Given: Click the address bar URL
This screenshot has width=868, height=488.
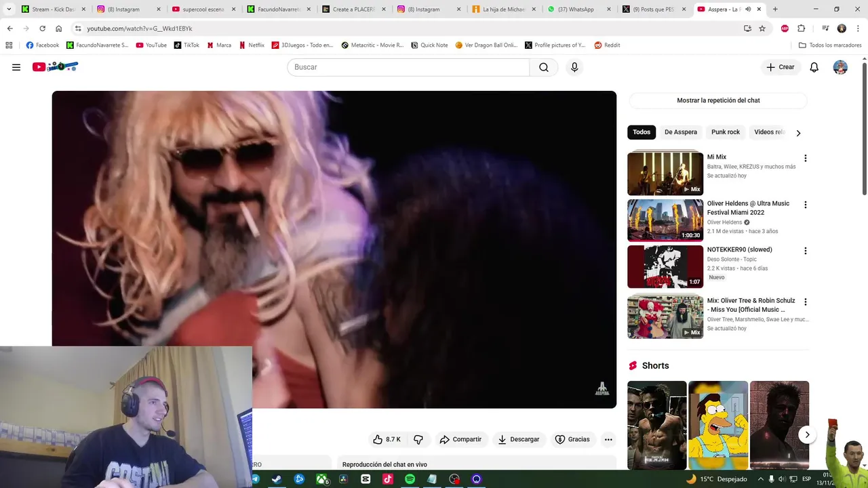Looking at the screenshot, I should 139,28.
